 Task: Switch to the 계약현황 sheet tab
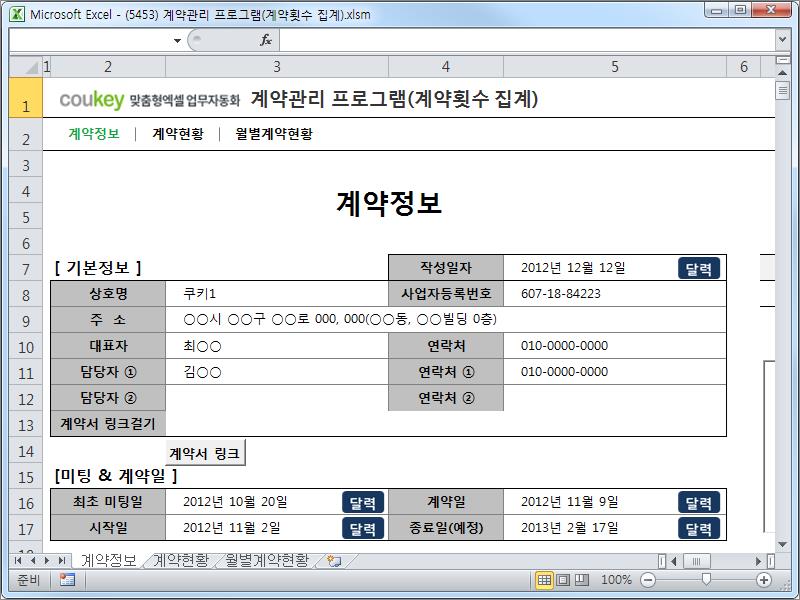181,560
